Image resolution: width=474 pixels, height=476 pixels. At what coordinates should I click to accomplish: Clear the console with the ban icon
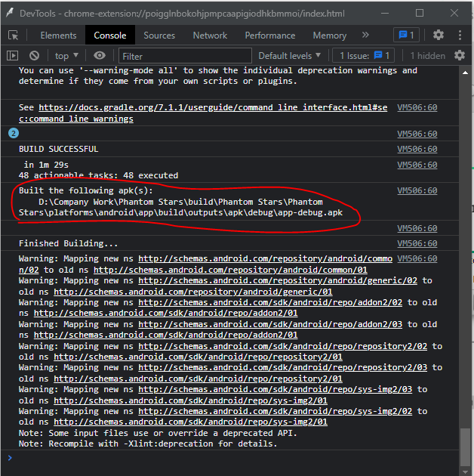(34, 56)
